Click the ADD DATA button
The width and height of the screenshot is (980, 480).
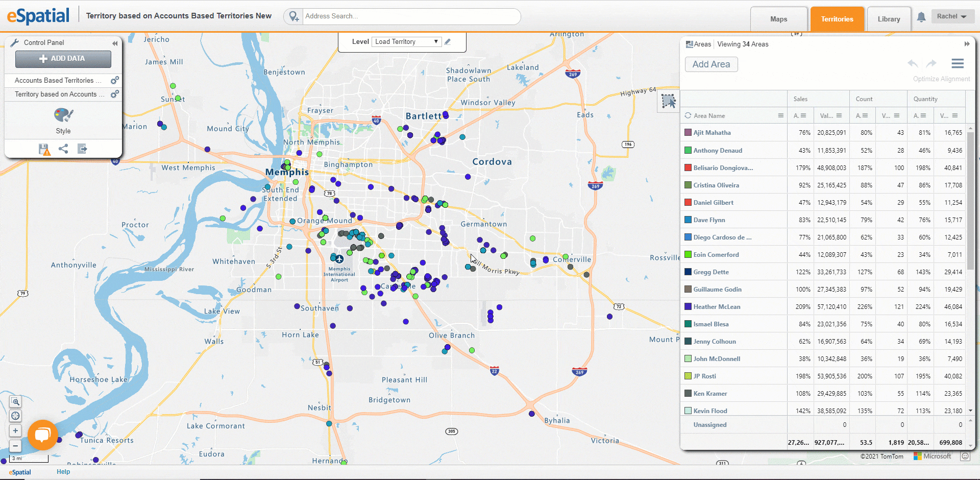pos(63,59)
